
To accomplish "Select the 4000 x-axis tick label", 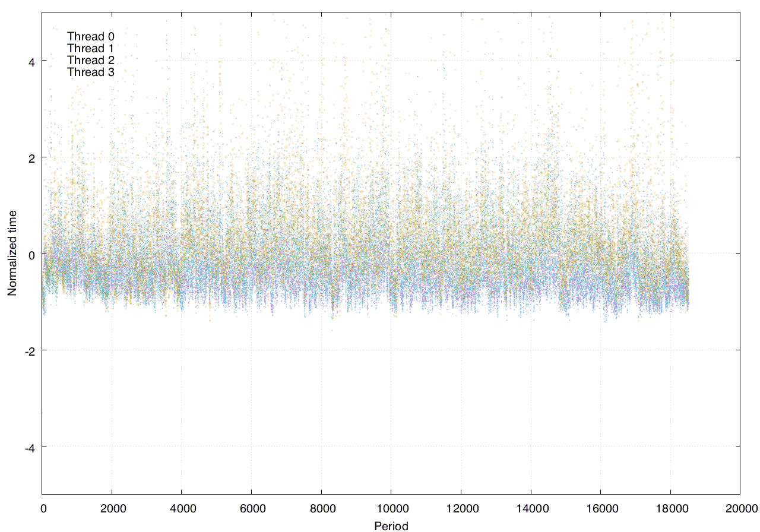I will (181, 508).
